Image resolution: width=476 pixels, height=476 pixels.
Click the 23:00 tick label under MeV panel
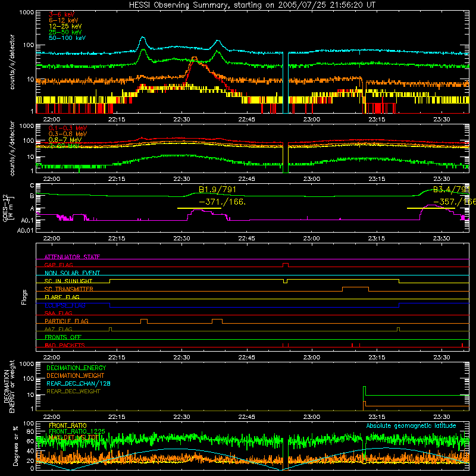(312, 179)
